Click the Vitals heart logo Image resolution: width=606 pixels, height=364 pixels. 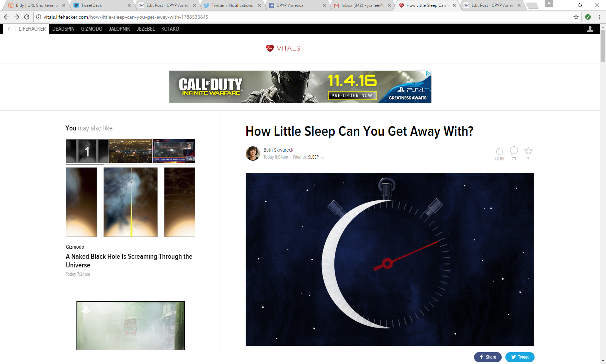(x=270, y=48)
